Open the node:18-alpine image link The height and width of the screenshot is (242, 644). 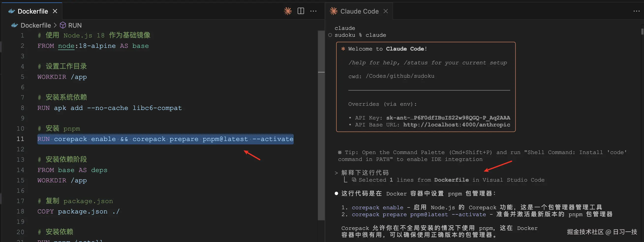66,46
